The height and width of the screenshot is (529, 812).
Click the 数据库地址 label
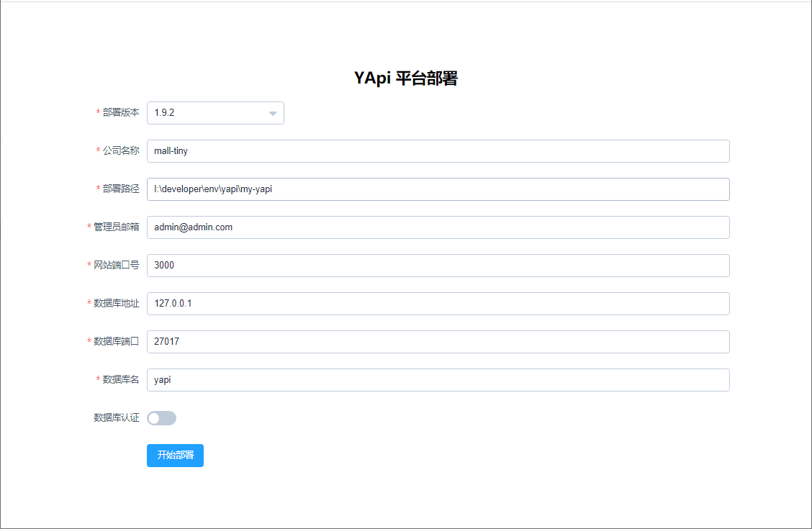[116, 303]
